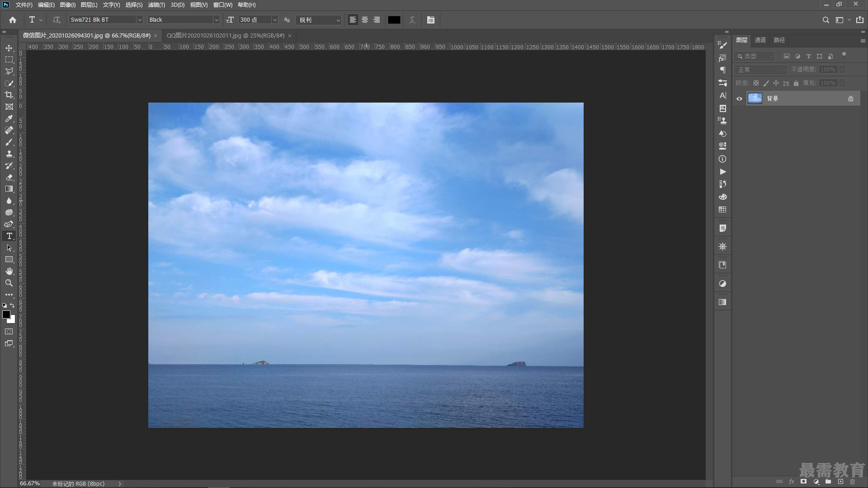Toggle Quick Mask mode
868x488 pixels.
[x=9, y=332]
